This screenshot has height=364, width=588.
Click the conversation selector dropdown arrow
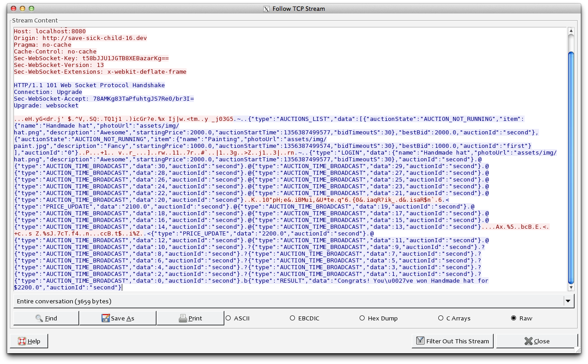point(568,301)
